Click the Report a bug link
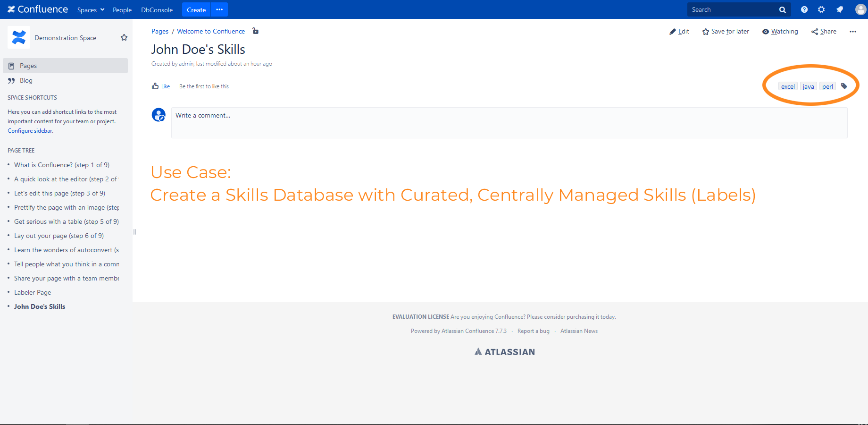 [x=534, y=331]
